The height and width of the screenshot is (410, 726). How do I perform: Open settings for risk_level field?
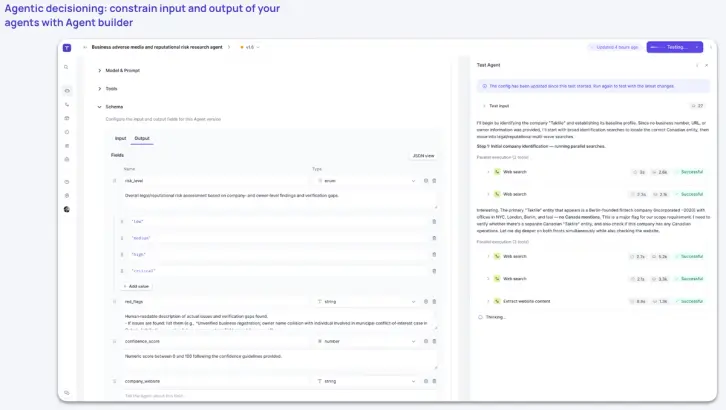click(426, 181)
